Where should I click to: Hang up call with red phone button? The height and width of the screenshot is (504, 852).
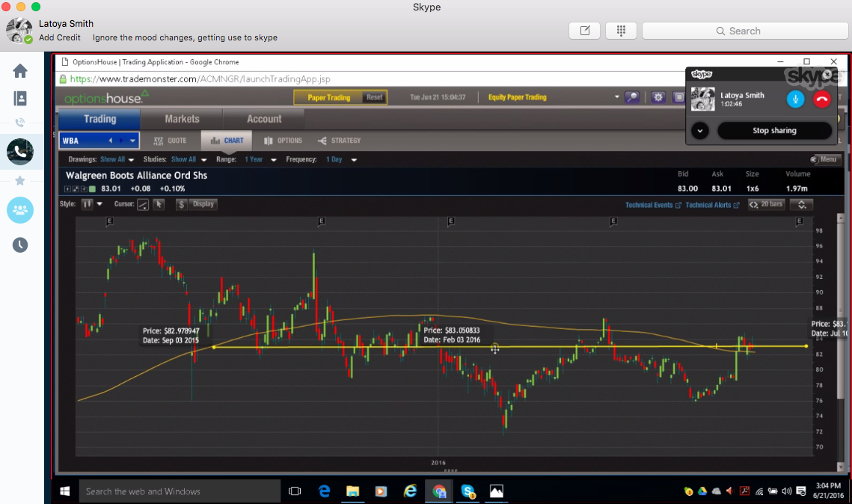pos(821,99)
